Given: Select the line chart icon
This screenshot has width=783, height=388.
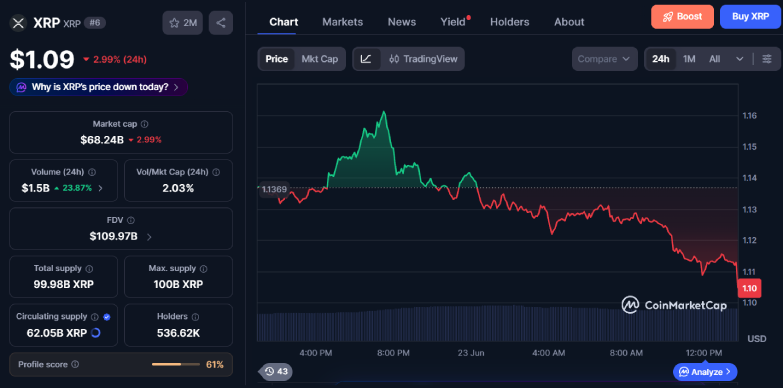Looking at the screenshot, I should pos(366,59).
